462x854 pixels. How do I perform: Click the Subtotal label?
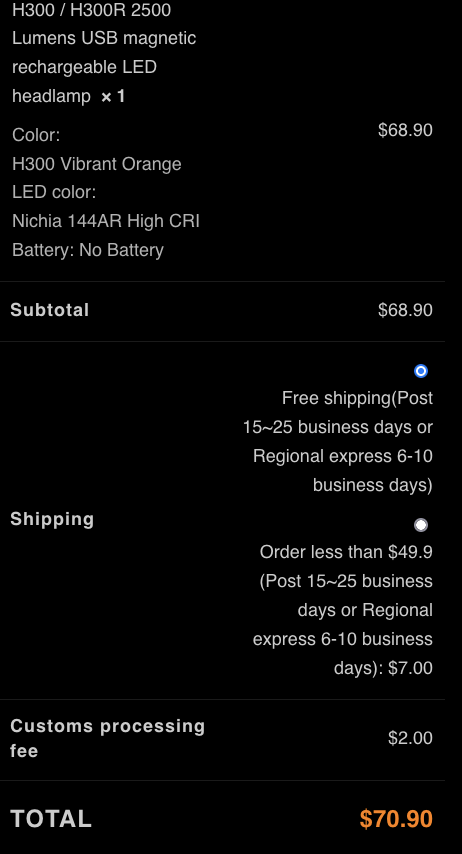(x=50, y=310)
